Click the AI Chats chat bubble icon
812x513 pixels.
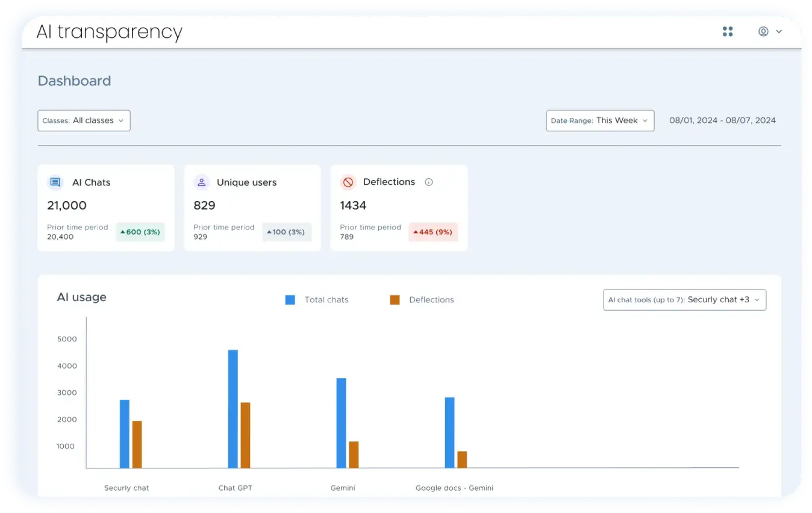pyautogui.click(x=55, y=182)
